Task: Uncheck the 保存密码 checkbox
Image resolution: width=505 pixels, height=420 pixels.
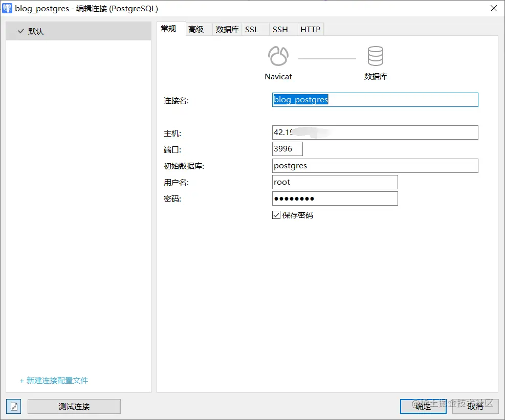Action: [x=276, y=215]
